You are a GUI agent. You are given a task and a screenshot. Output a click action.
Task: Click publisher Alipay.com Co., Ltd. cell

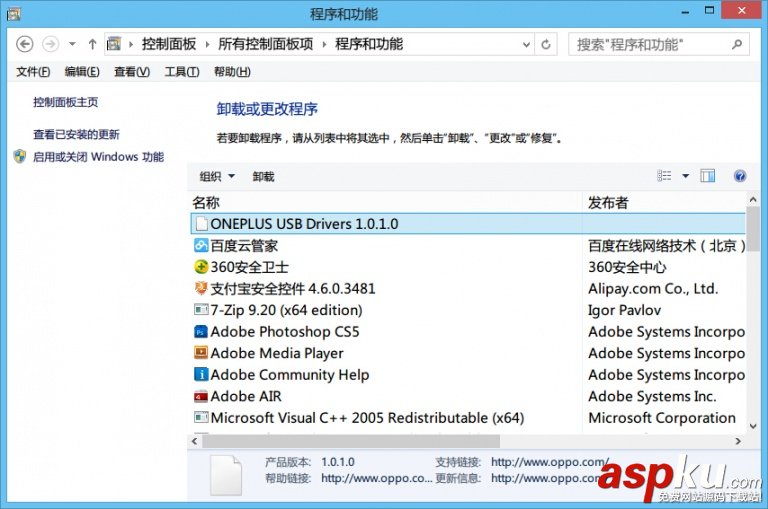click(x=653, y=289)
